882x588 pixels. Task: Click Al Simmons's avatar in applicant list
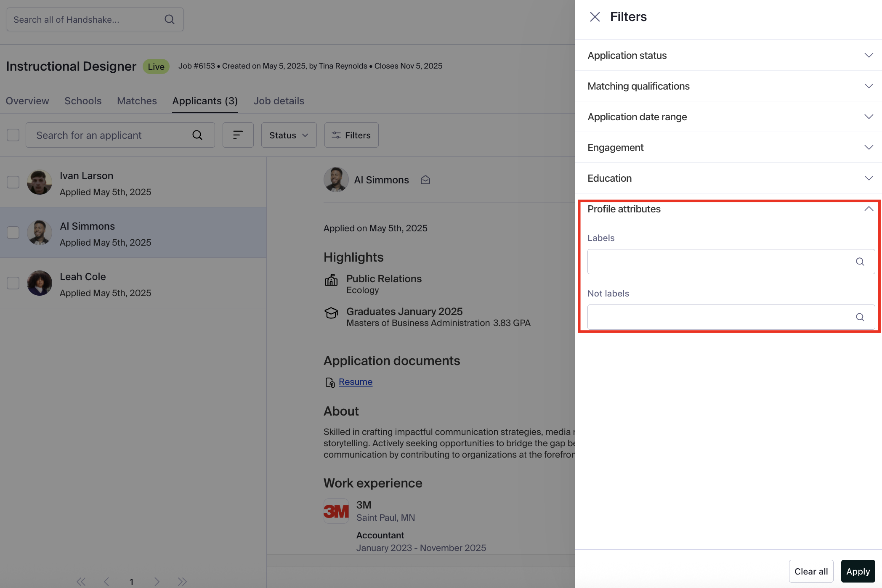[40, 233]
